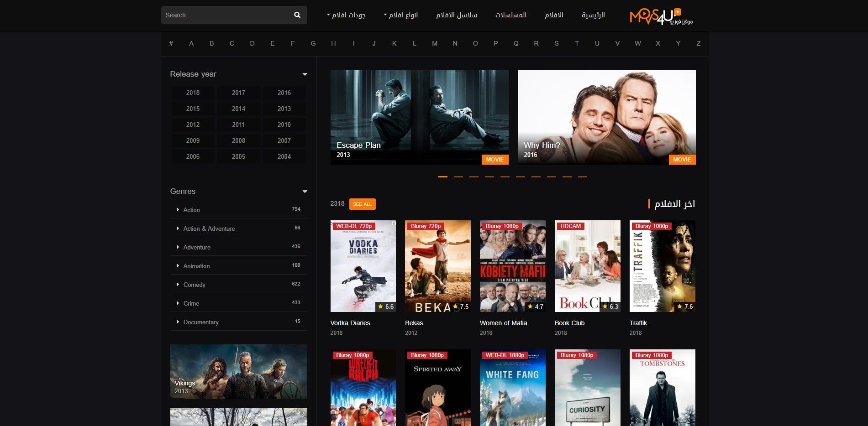
Task: Filter by release year 2010
Action: [x=284, y=125]
